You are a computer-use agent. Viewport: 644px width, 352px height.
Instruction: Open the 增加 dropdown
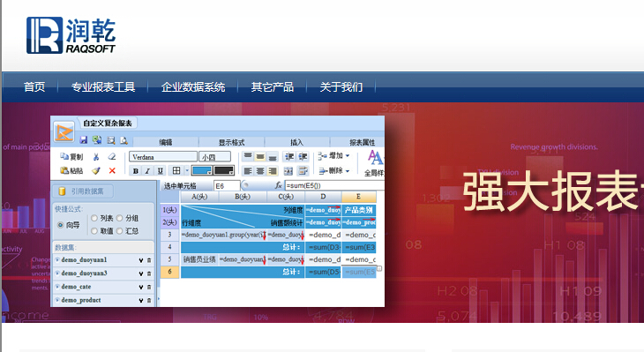pyautogui.click(x=334, y=156)
